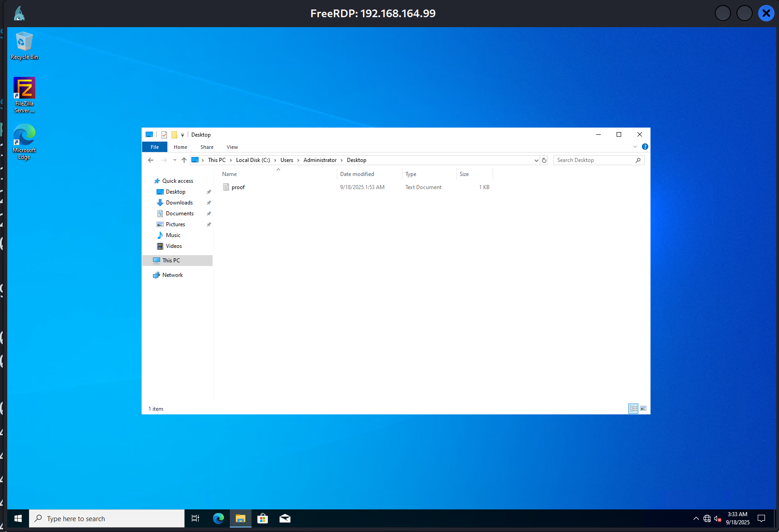Open the Mail app in taskbar
Screen dimensions: 779x532
(285, 518)
